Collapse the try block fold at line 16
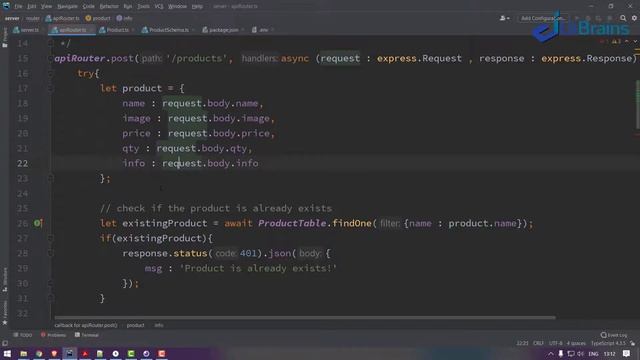Screen dimensions: 640x360 [x=51, y=73]
